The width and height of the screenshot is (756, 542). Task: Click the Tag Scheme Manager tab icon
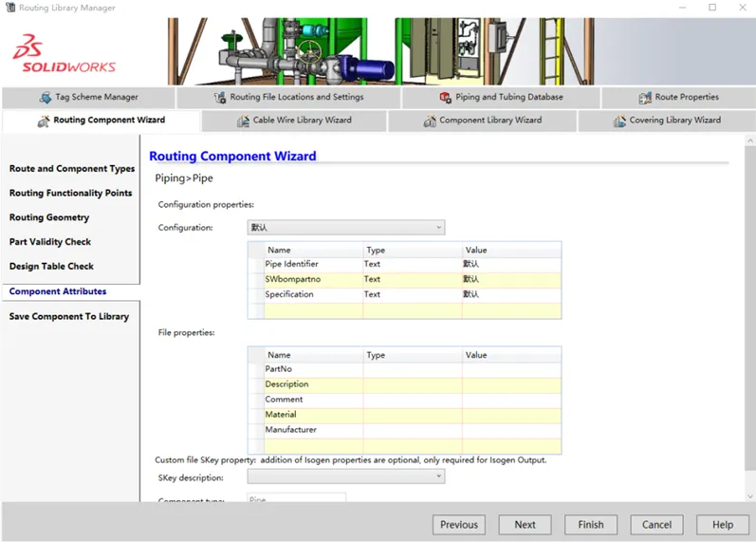point(46,98)
